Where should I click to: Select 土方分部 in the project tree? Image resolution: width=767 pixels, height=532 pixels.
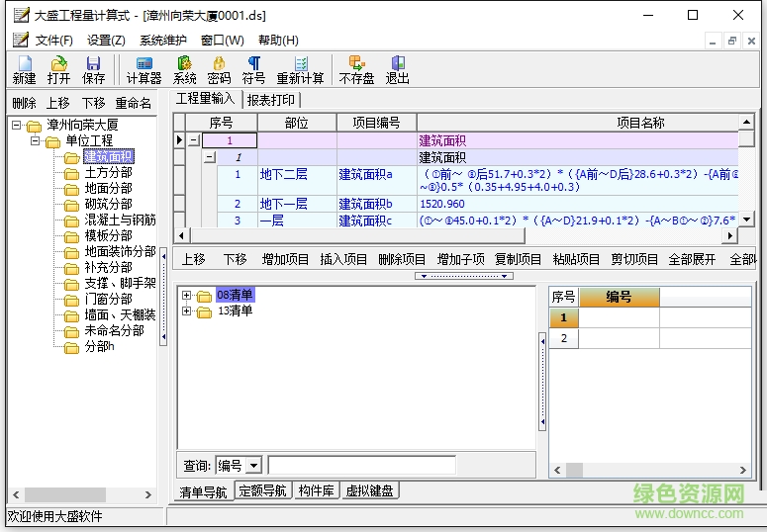pos(108,173)
